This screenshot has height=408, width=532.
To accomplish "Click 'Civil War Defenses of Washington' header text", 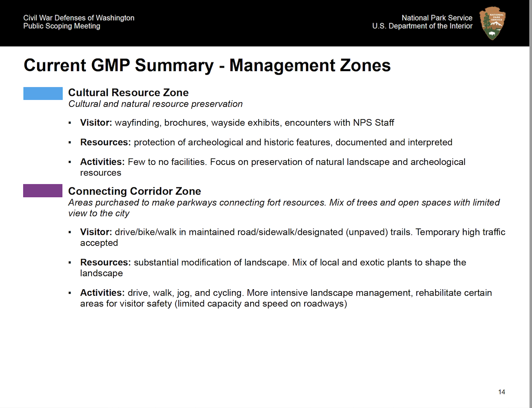I will coord(79,18).
